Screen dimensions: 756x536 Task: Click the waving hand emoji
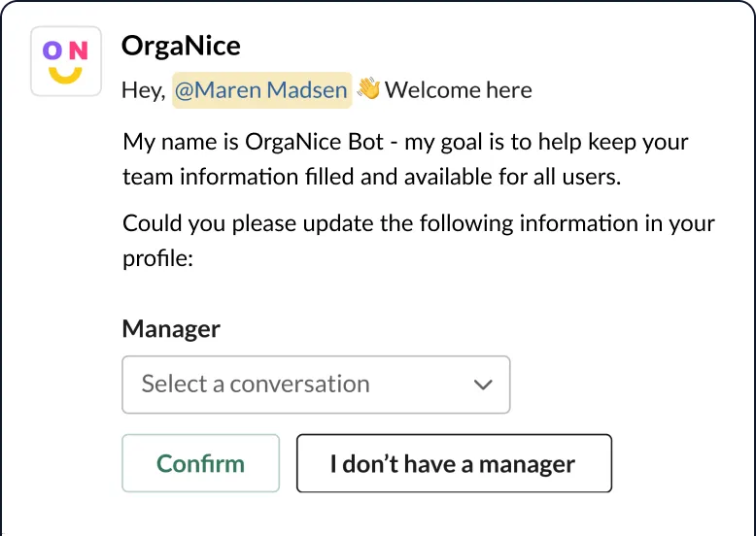368,89
